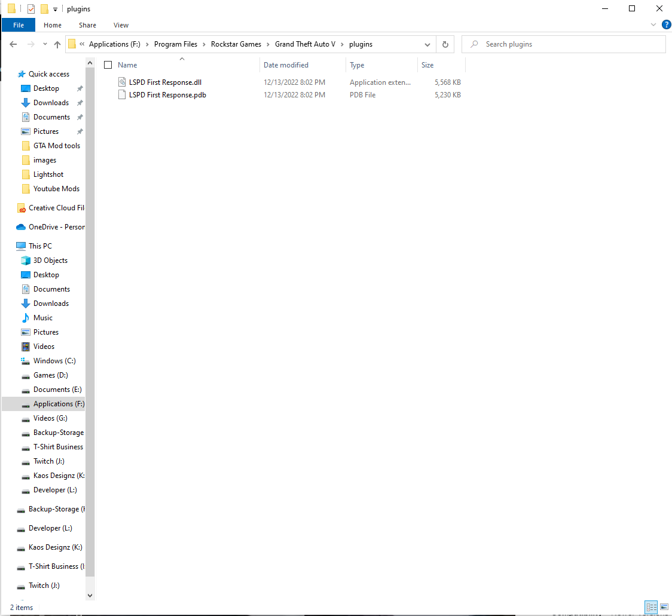Open OneDrive - Personal in sidebar
The width and height of the screenshot is (672, 616).
tap(56, 227)
